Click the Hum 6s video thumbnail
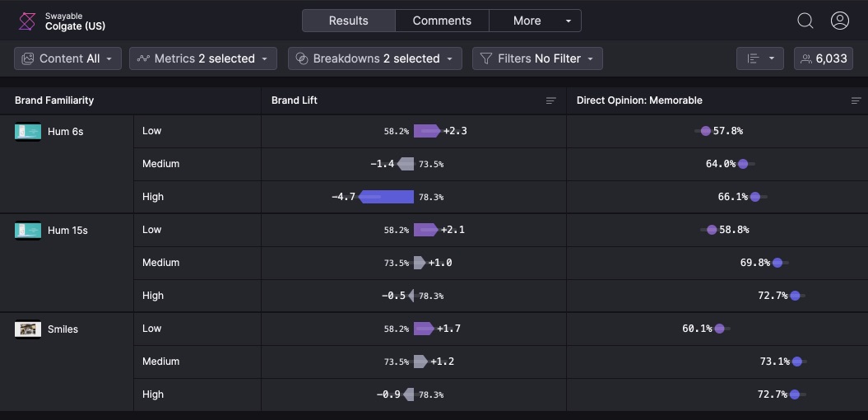This screenshot has height=420, width=868. (28, 131)
